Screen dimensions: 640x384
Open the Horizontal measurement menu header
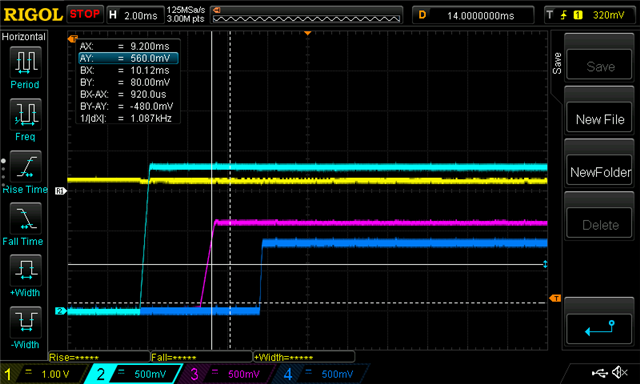(x=24, y=37)
